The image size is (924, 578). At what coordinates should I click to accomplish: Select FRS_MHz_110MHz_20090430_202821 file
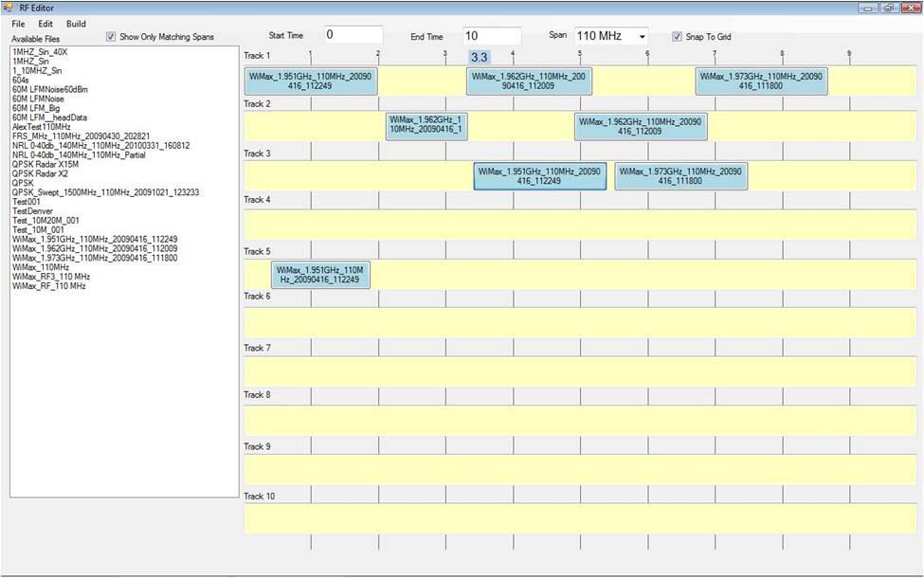[x=82, y=136]
